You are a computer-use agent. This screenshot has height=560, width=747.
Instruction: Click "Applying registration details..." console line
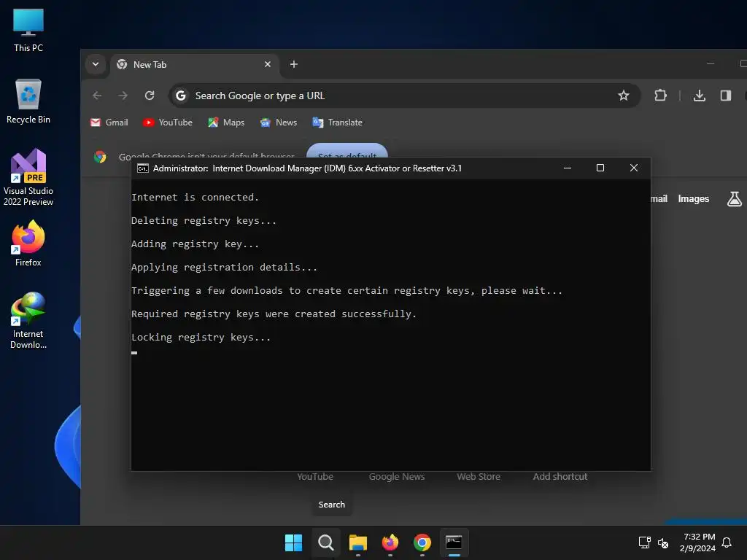225,267
